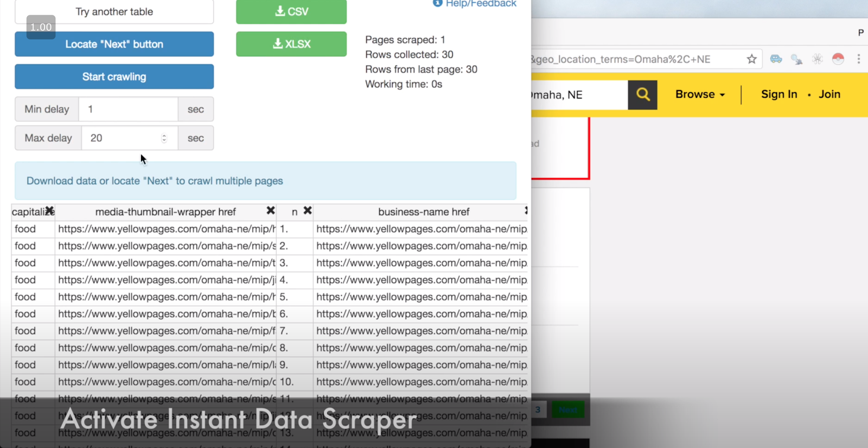Remove the media-thumbnail-wrapper href column
Viewport: 868px width, 448px height.
pos(271,211)
